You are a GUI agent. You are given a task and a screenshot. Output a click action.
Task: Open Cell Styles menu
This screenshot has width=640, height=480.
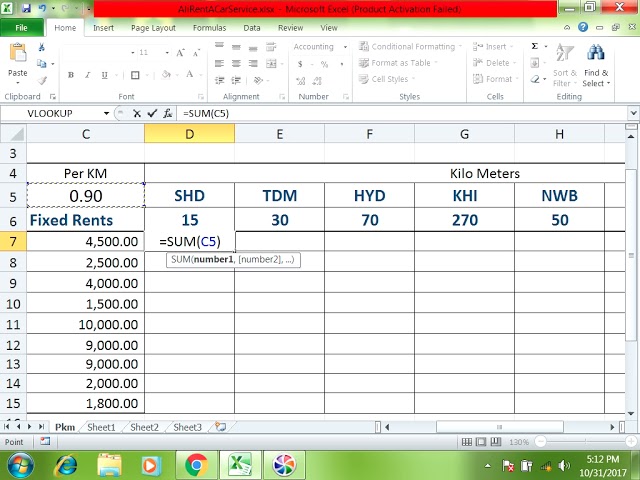387,79
